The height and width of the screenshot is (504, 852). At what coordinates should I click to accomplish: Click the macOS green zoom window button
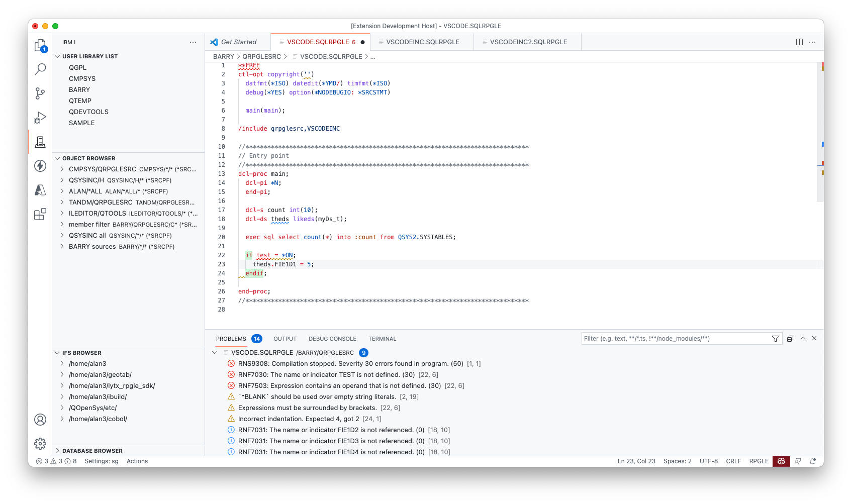[55, 26]
